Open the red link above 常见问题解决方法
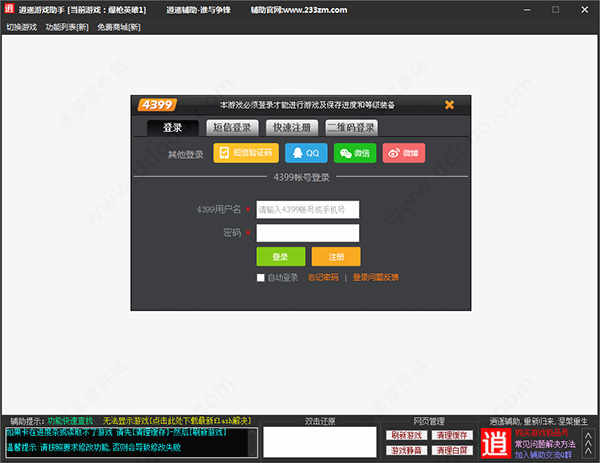 [x=541, y=433]
